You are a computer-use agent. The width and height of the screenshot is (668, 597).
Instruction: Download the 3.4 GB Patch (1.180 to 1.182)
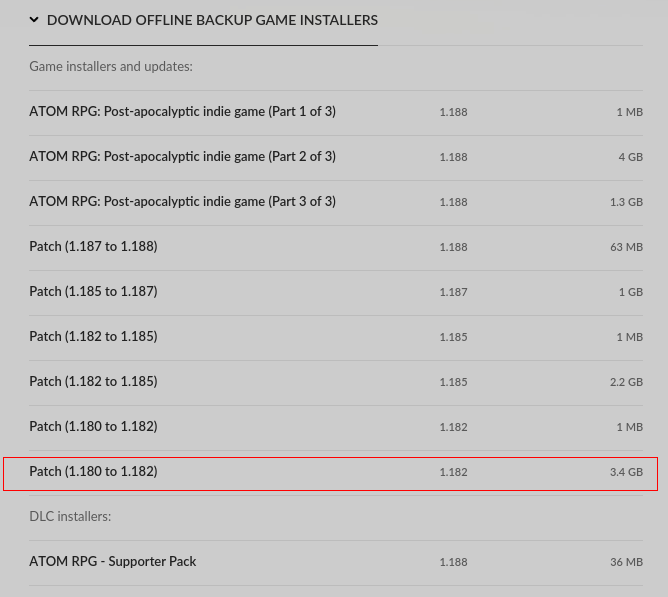click(x=336, y=472)
